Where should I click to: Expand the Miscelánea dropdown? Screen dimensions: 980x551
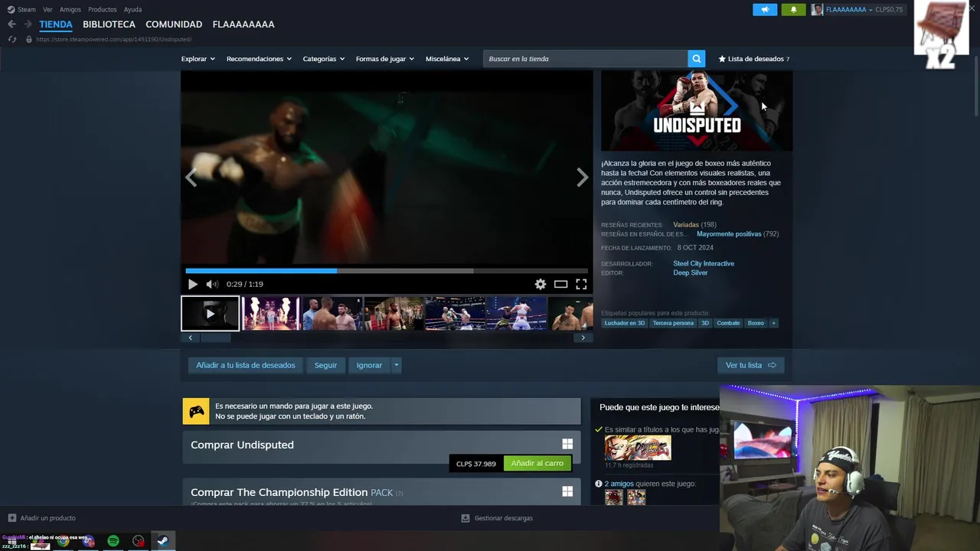(447, 59)
